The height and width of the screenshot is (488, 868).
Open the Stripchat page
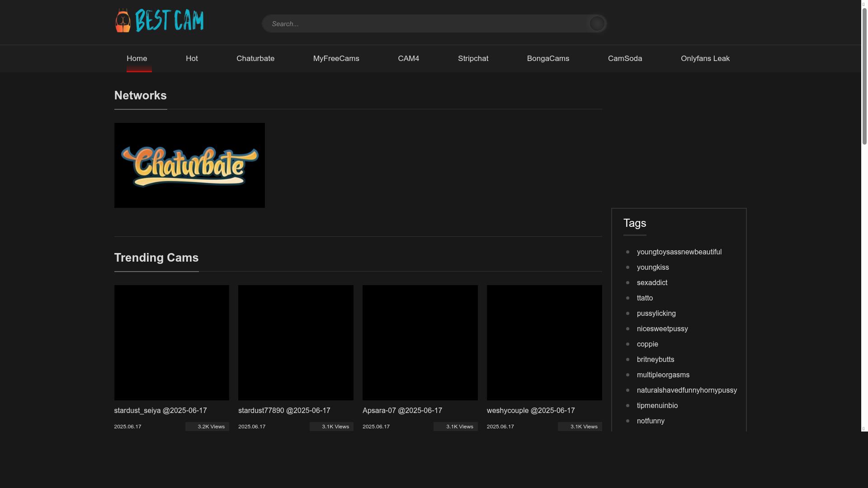[473, 58]
